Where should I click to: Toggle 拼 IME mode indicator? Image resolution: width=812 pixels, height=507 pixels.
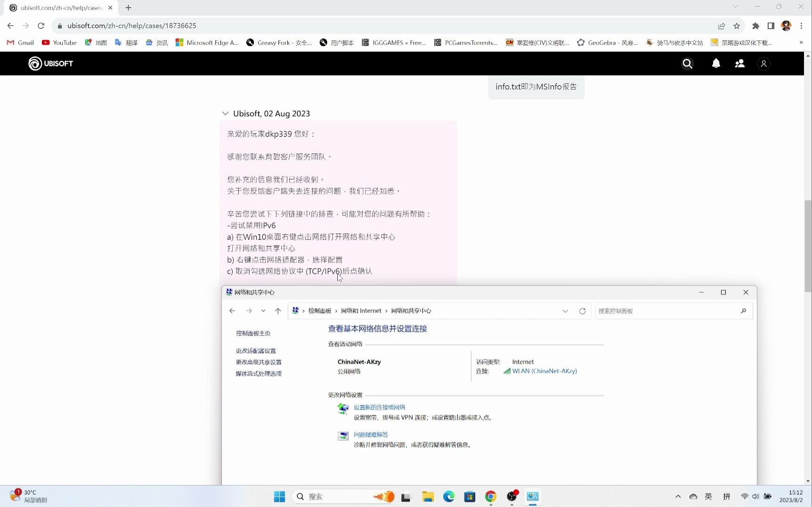point(727,497)
